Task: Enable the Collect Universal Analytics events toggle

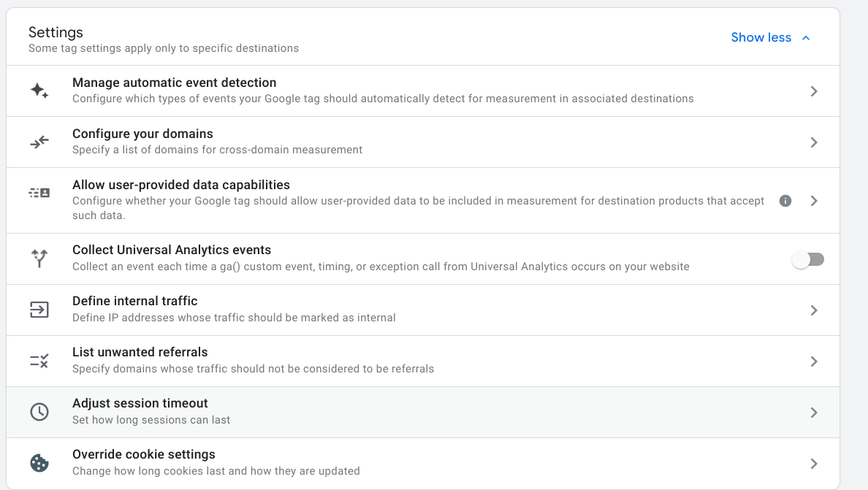Action: point(808,259)
